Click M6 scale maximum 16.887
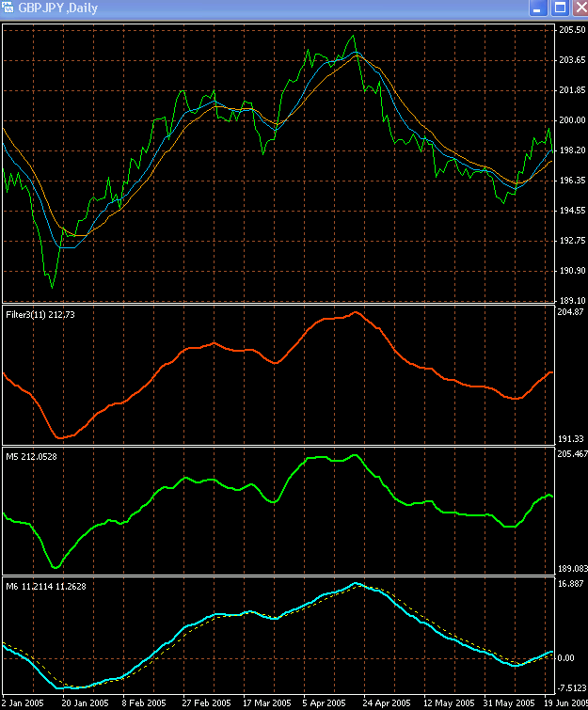The height and width of the screenshot is (710, 588). [x=571, y=584]
